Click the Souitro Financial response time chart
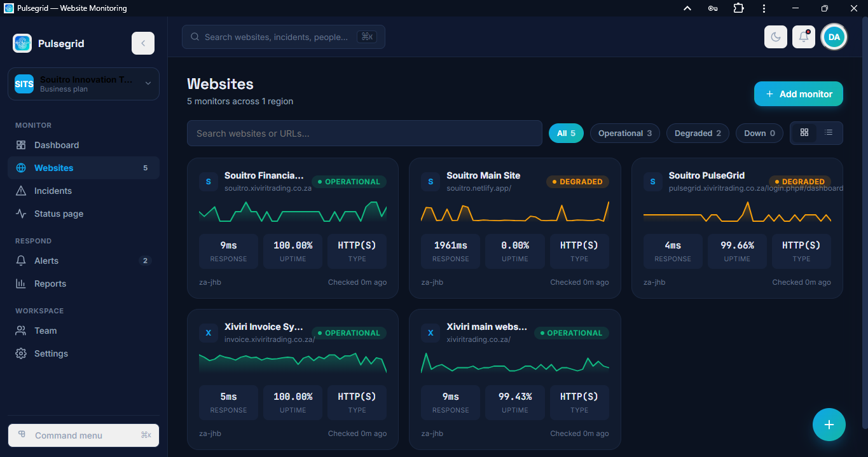Image resolution: width=868 pixels, height=457 pixels. pyautogui.click(x=293, y=212)
